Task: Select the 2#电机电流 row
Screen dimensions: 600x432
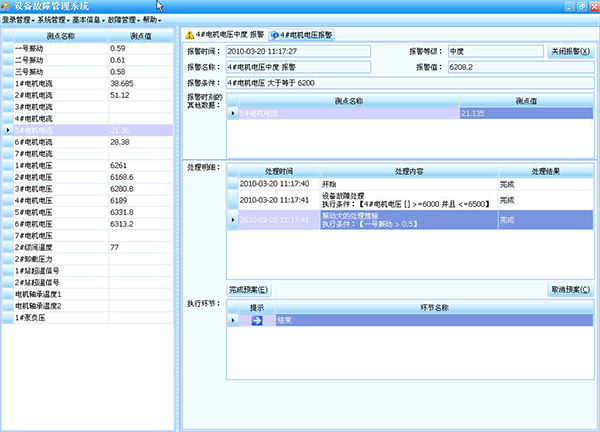Action: tap(88, 95)
